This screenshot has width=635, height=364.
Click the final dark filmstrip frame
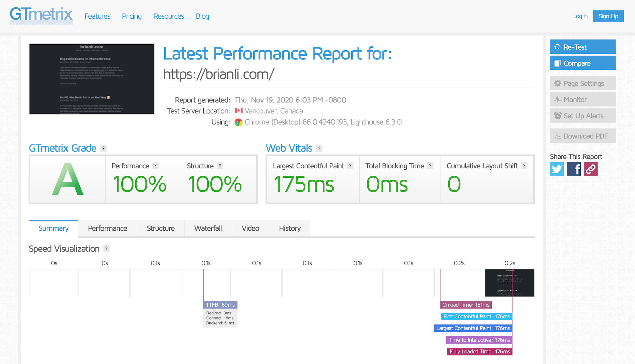click(510, 283)
